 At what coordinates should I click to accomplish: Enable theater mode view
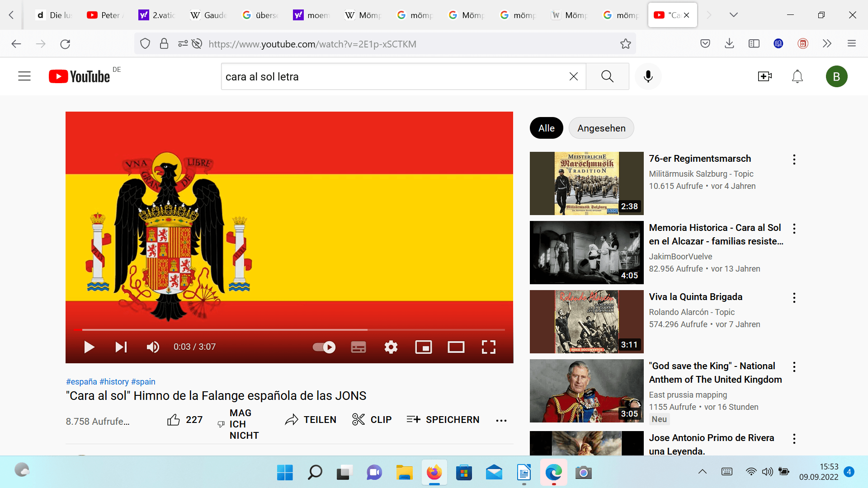tap(456, 347)
